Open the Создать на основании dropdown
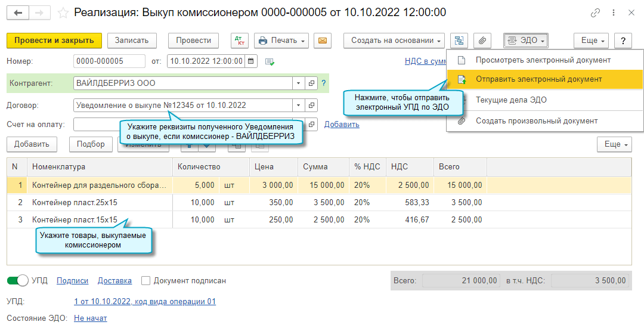The height and width of the screenshot is (328, 644). click(394, 41)
